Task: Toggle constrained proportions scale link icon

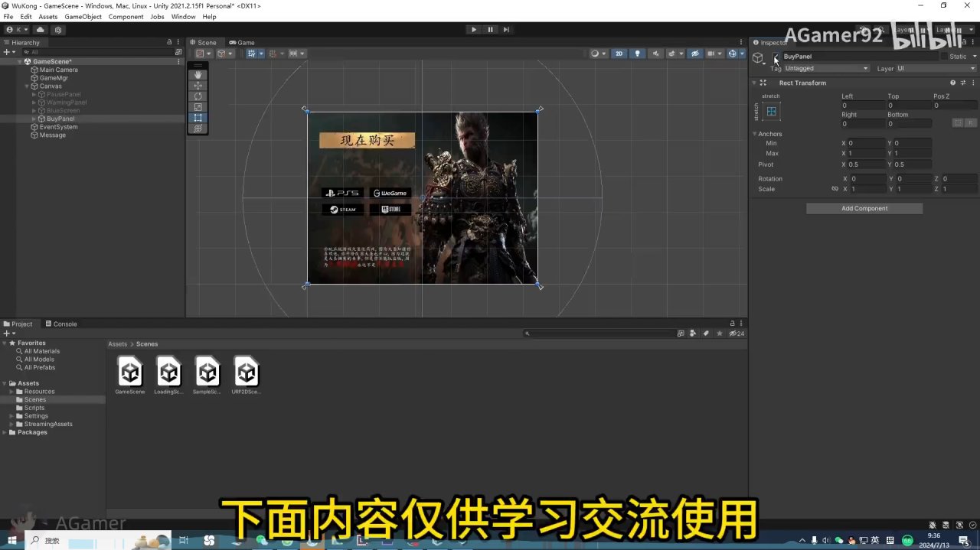Action: 835,189
